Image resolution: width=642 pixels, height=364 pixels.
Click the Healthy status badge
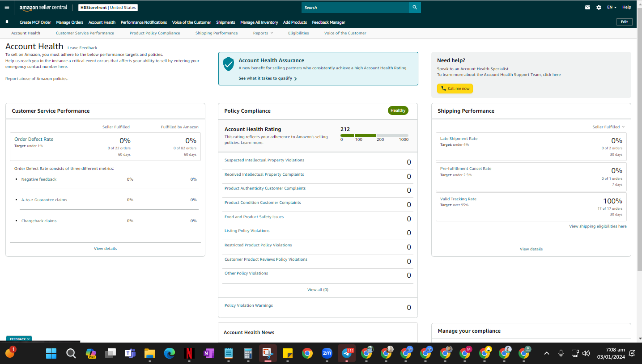coord(398,110)
